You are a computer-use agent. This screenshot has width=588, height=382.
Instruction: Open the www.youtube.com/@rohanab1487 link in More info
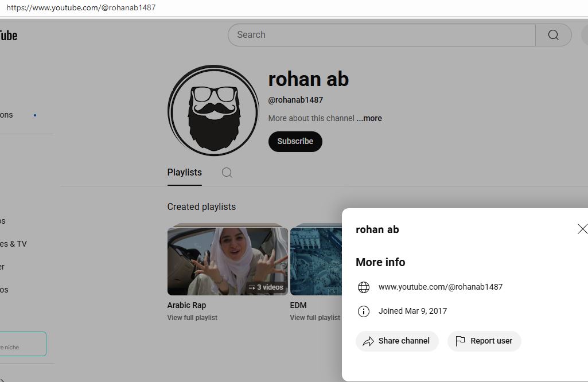point(440,287)
